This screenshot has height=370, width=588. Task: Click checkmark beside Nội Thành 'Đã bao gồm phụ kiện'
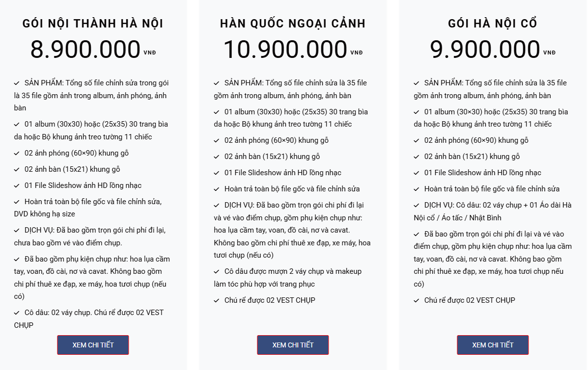(x=17, y=259)
